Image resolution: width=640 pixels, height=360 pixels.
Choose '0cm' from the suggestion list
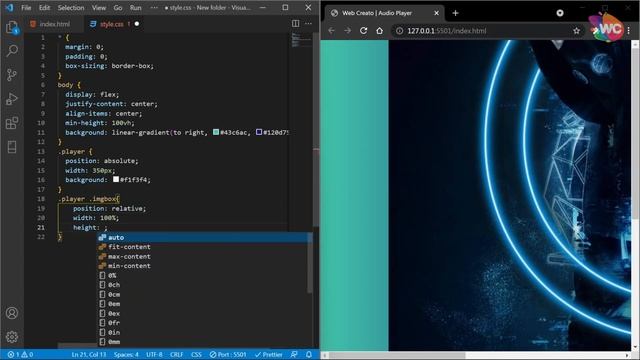click(204, 294)
